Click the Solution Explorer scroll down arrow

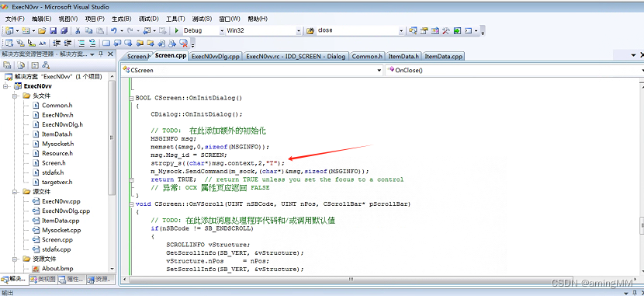(112, 269)
